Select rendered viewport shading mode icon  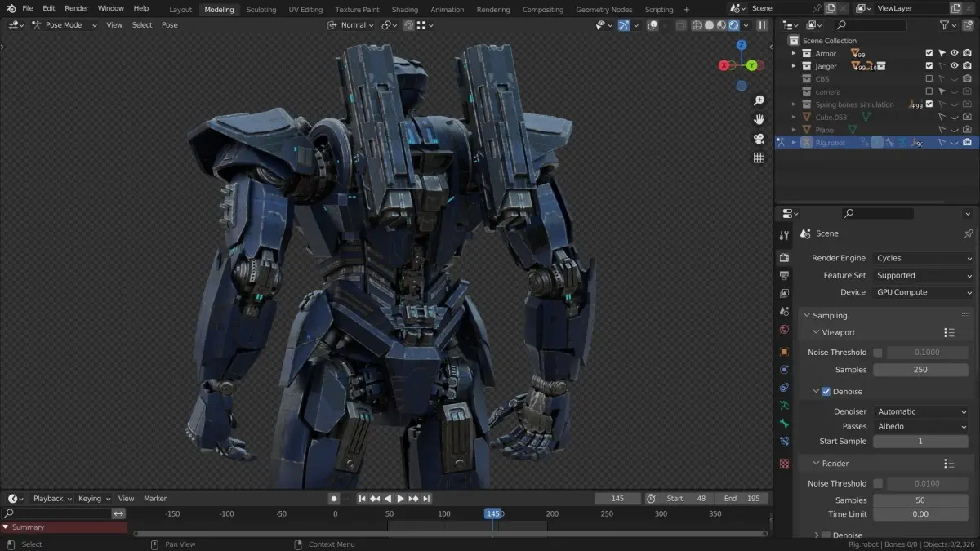[734, 25]
